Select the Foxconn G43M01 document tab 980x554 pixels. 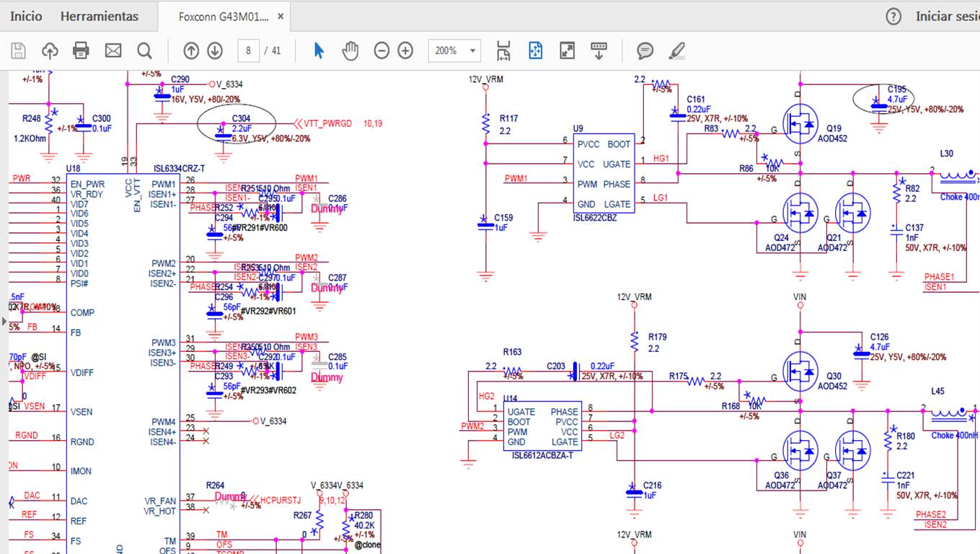pyautogui.click(x=224, y=17)
